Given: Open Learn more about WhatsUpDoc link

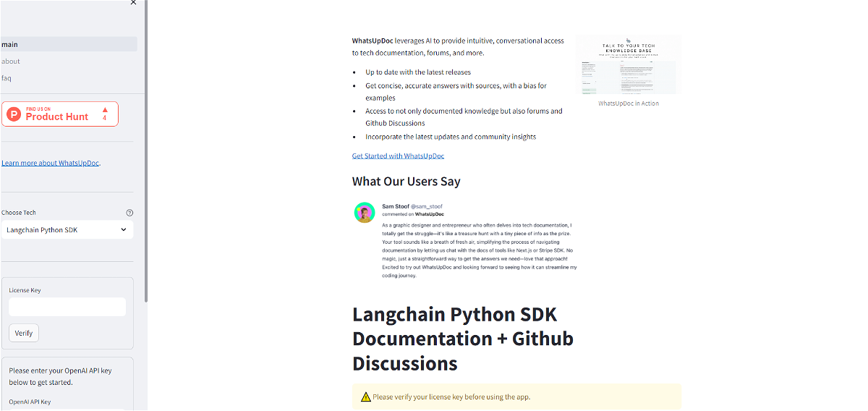Looking at the screenshot, I should click(x=51, y=163).
